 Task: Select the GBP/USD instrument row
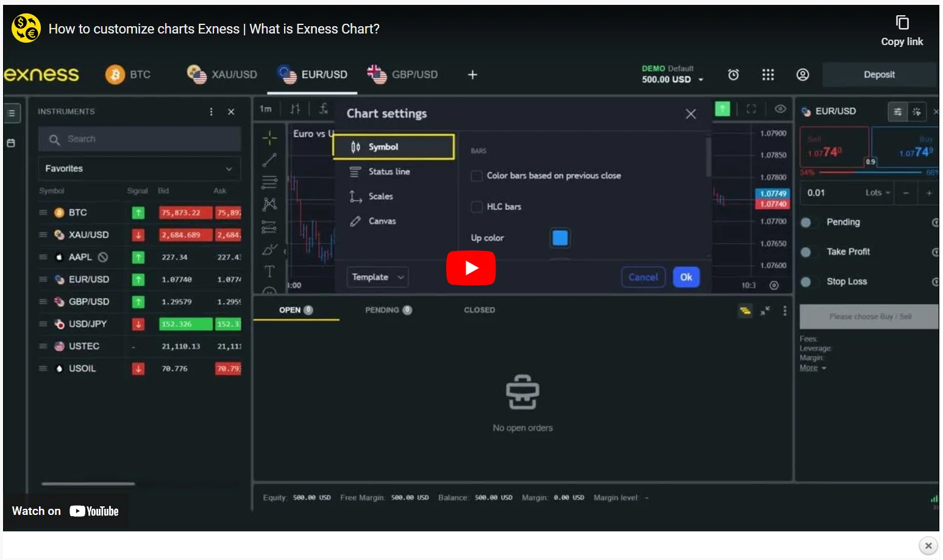[x=140, y=302]
